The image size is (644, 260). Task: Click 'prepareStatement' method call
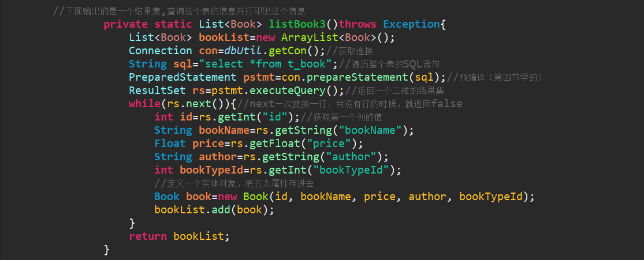click(358, 77)
